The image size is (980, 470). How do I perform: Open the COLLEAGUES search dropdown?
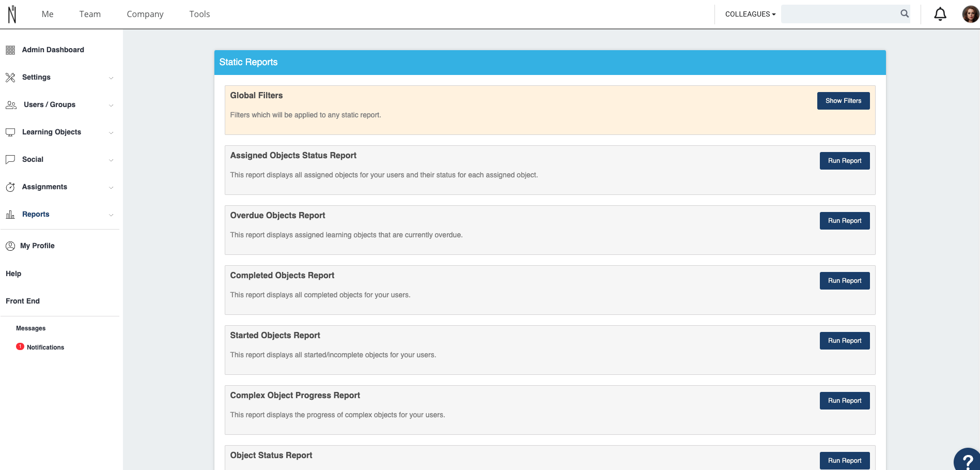(x=750, y=14)
